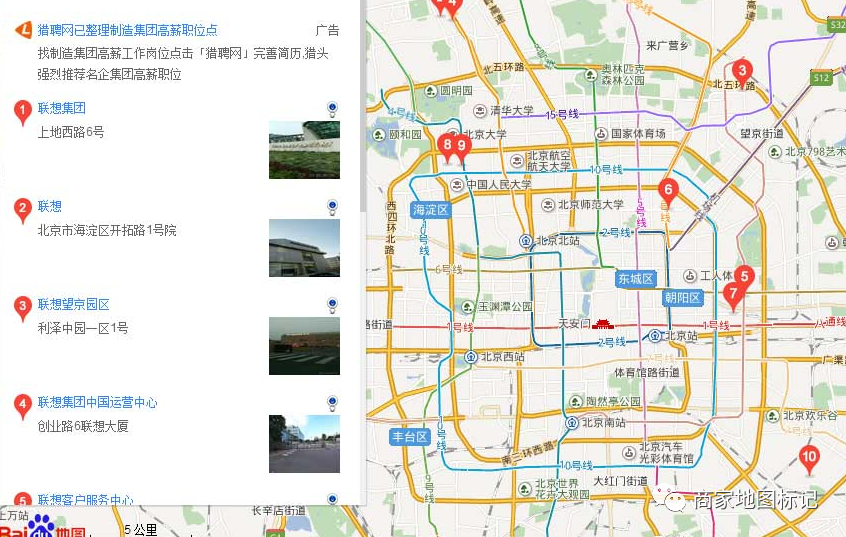Click the Tiananmen landmark icon
Screen dimensions: 846x537
(603, 323)
